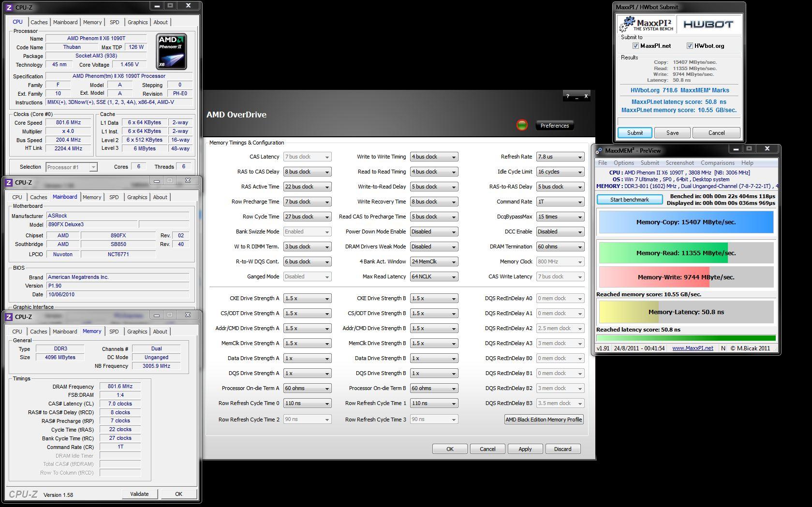Open the Row Precharge Time dropdown
This screenshot has height=507, width=812.
coord(307,202)
